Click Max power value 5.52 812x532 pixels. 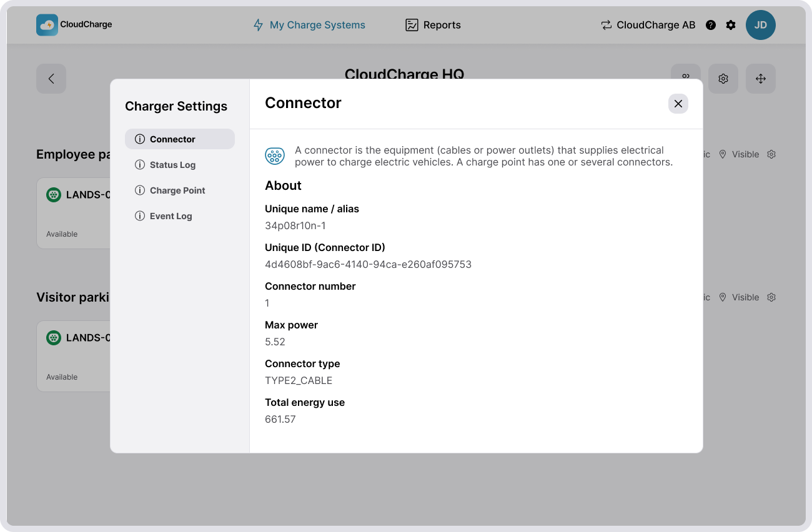click(x=275, y=342)
